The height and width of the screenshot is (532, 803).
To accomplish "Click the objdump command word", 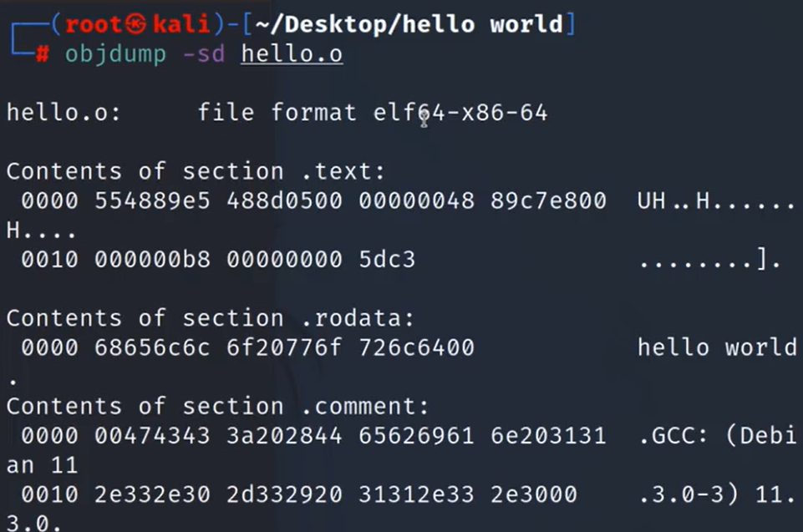I will [115, 54].
